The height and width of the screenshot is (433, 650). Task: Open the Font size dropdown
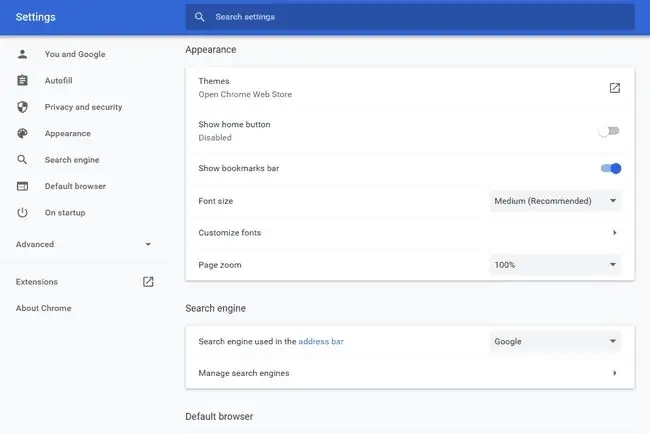click(555, 201)
